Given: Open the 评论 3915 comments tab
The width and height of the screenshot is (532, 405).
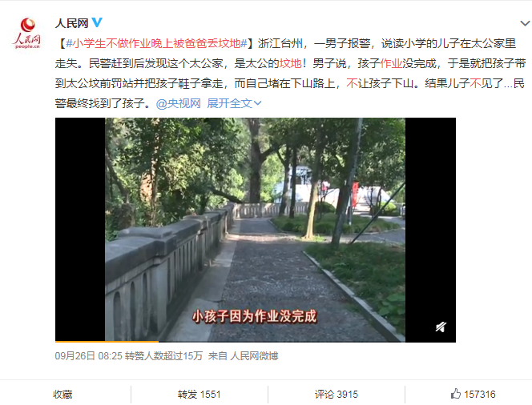Looking at the screenshot, I should 337,394.
